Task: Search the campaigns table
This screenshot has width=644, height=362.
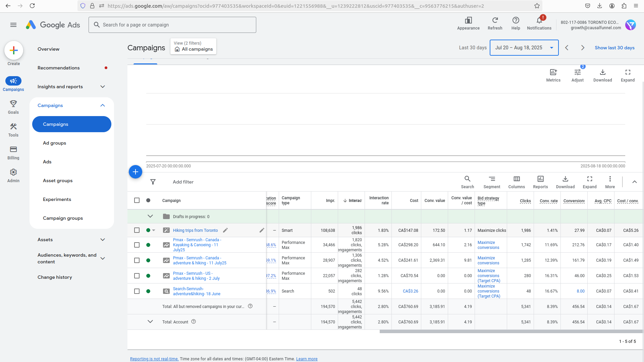Action: click(x=467, y=182)
